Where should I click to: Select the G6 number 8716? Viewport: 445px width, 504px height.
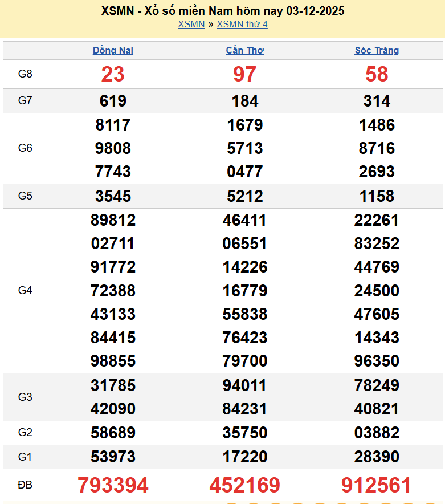[x=377, y=148]
